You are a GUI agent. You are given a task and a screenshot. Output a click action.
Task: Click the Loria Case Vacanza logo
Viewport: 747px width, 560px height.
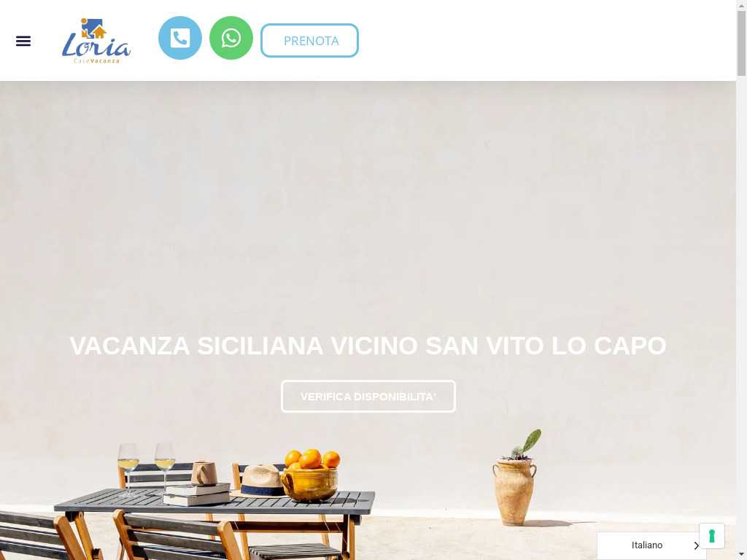point(96,41)
